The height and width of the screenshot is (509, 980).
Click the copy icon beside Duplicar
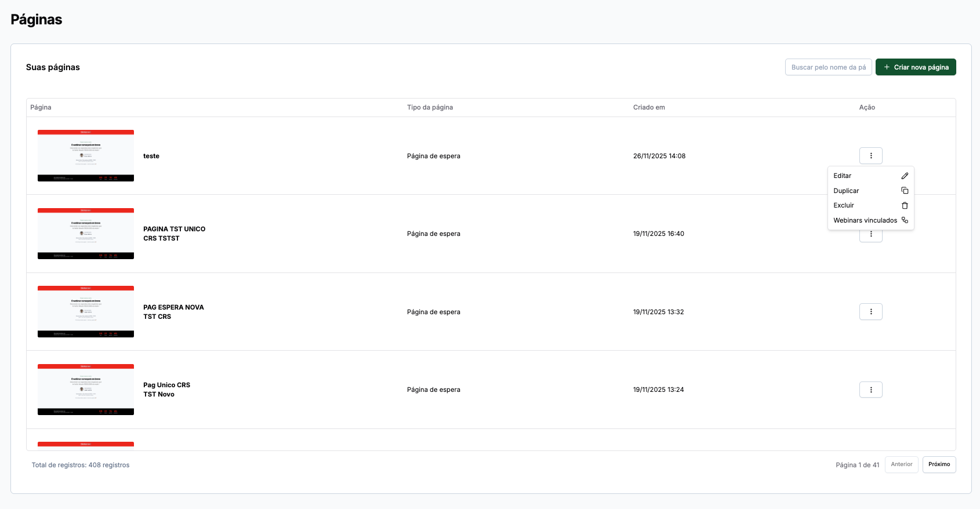coord(905,191)
